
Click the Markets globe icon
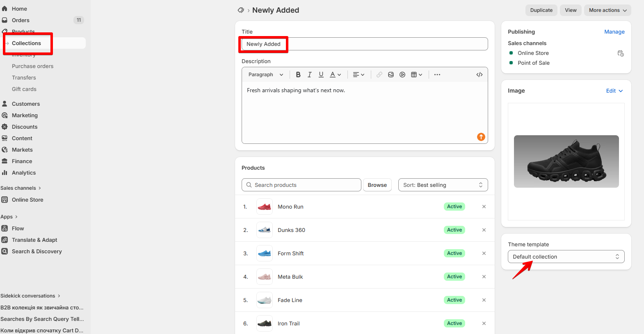point(5,150)
